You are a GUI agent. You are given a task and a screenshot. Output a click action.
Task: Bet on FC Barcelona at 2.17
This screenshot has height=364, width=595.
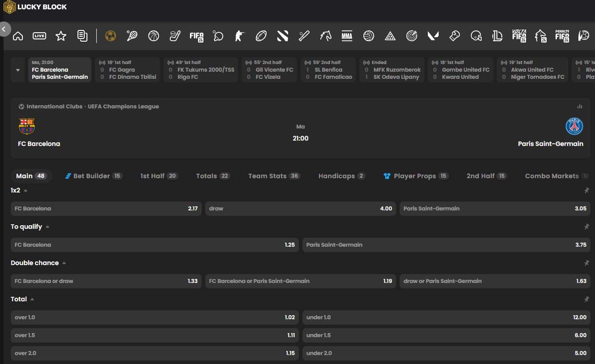[x=106, y=209]
